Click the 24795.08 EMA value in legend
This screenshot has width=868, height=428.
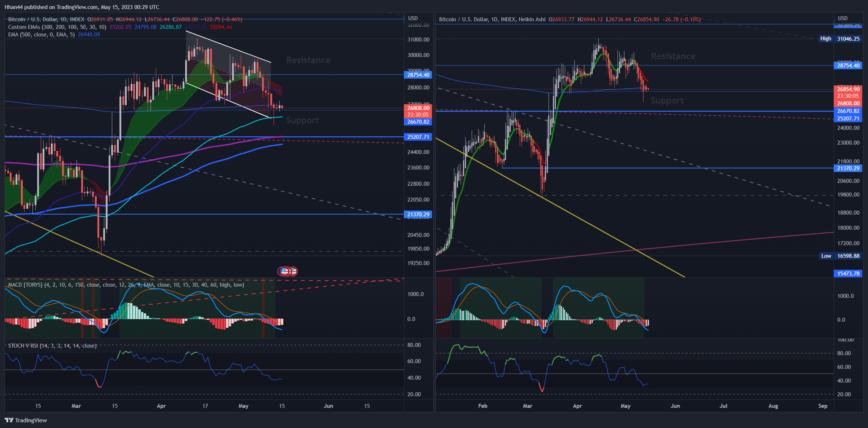click(x=145, y=27)
